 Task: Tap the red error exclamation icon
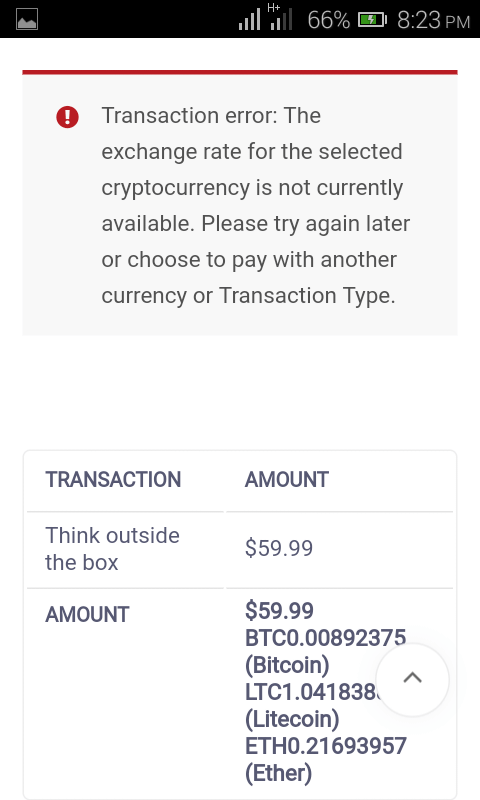pyautogui.click(x=67, y=117)
